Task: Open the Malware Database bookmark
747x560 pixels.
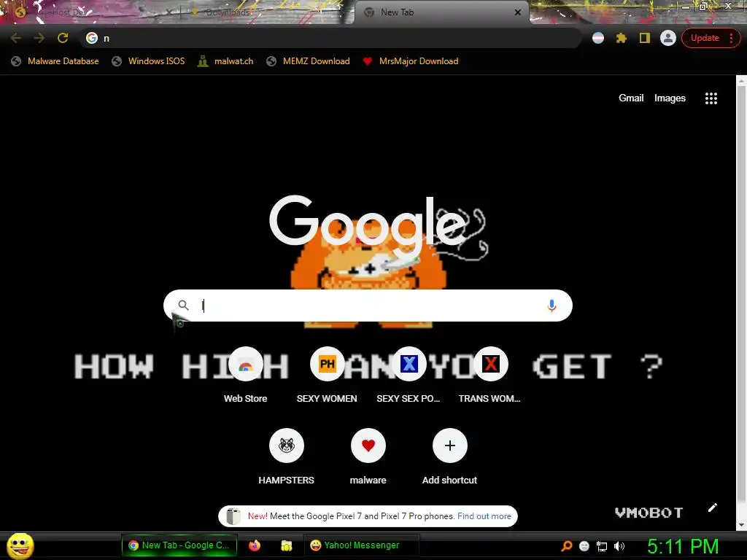Action: 55,61
